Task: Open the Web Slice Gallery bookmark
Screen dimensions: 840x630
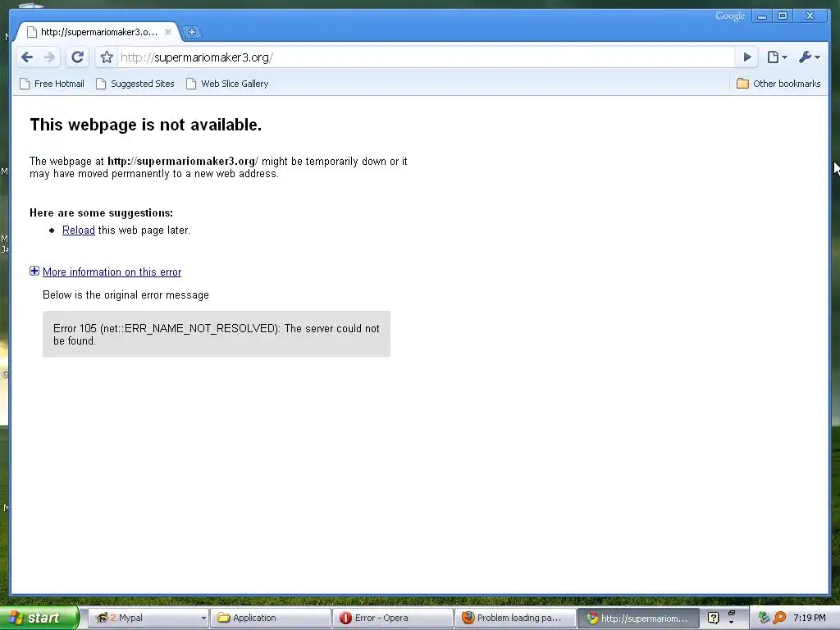Action: pos(227,84)
